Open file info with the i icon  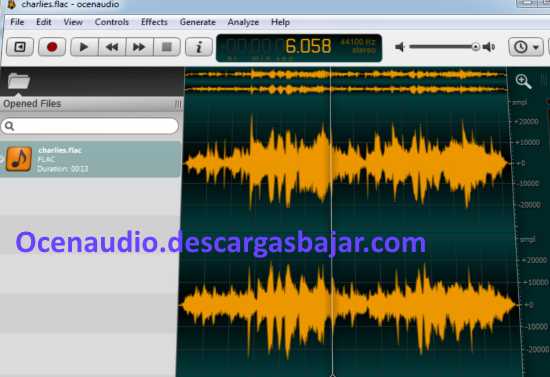coord(199,47)
